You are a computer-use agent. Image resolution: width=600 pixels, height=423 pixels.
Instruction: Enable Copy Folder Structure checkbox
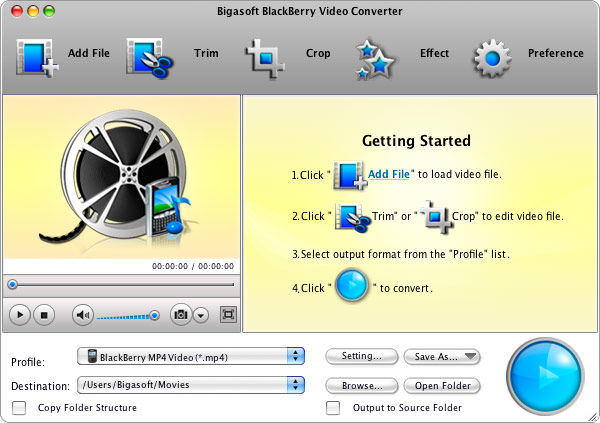(x=19, y=408)
